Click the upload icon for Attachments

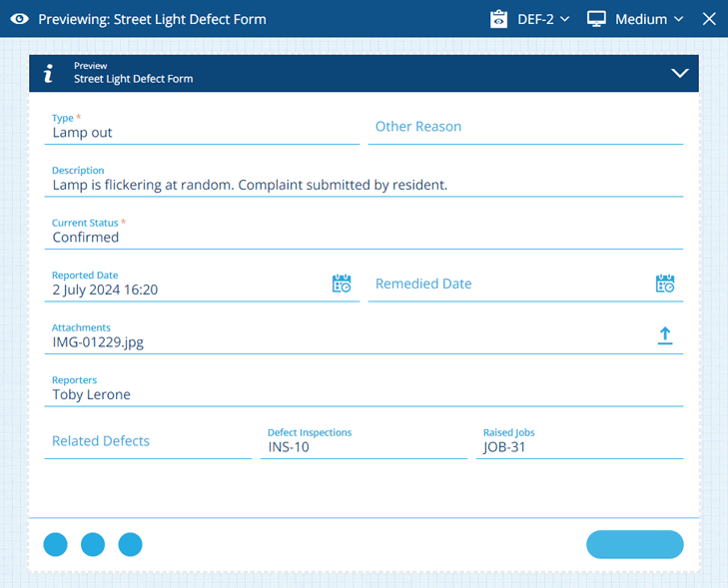(665, 336)
